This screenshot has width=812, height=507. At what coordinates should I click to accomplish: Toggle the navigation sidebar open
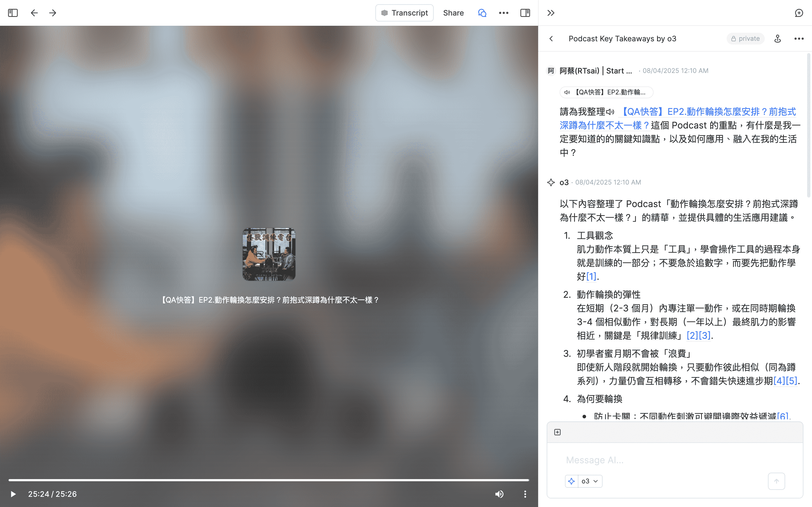[x=13, y=13]
